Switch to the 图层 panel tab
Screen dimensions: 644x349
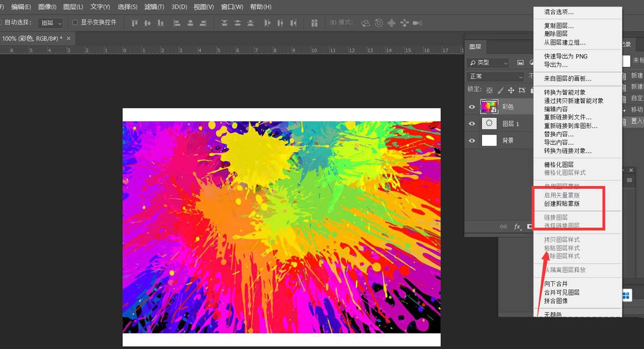tap(475, 47)
